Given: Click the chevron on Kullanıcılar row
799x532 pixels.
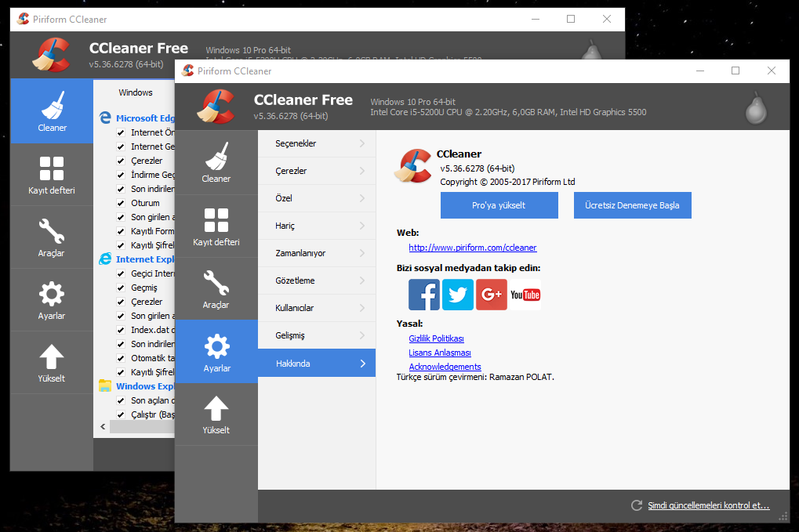Looking at the screenshot, I should [x=362, y=308].
